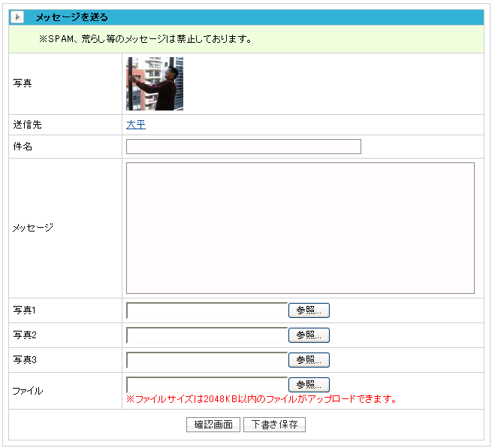Browse for 写真3 with 参照 button
The height and width of the screenshot is (448, 492).
coord(309,360)
